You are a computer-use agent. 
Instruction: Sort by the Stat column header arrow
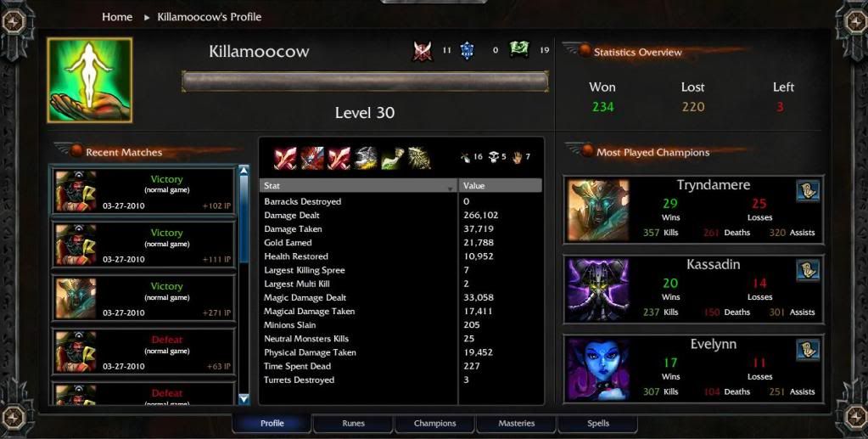(450, 189)
